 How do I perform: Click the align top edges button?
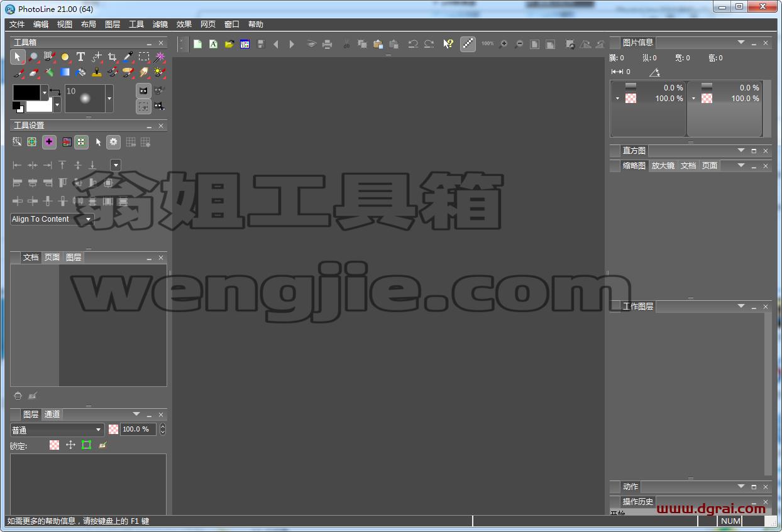62,165
